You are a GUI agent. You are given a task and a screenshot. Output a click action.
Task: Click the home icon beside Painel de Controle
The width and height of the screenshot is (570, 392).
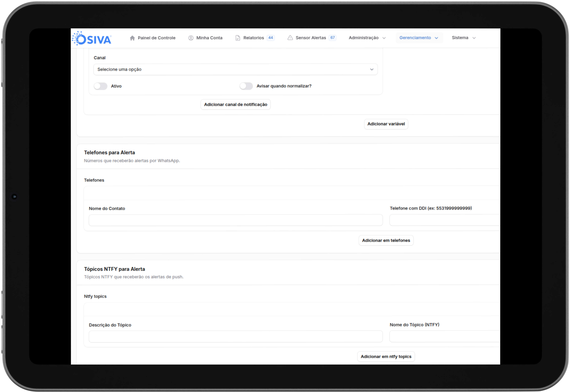click(132, 38)
